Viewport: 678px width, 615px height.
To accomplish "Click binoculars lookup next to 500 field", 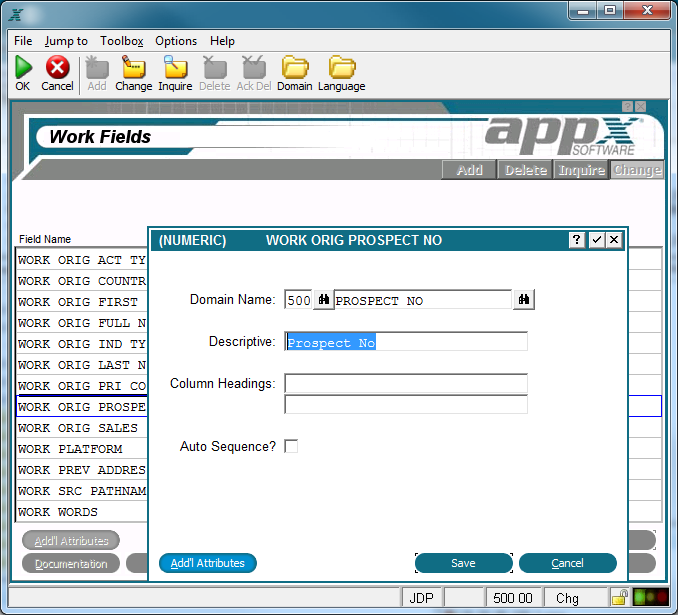I will pyautogui.click(x=323, y=300).
